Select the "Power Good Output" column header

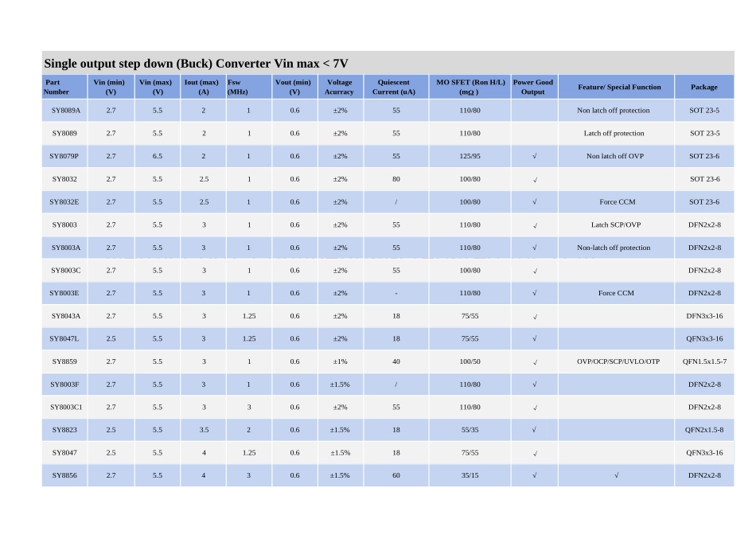pyautogui.click(x=534, y=87)
